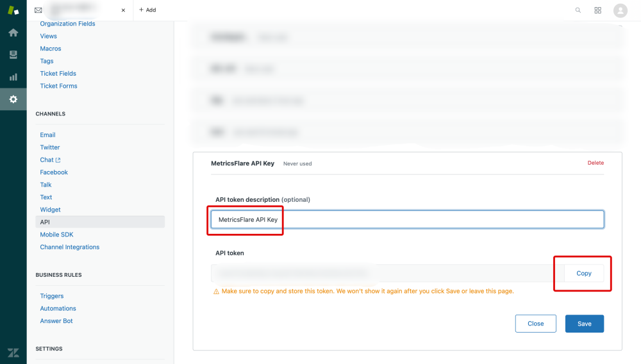Open the Views list icon in sidebar
The width and height of the screenshot is (641, 364).
13,55
